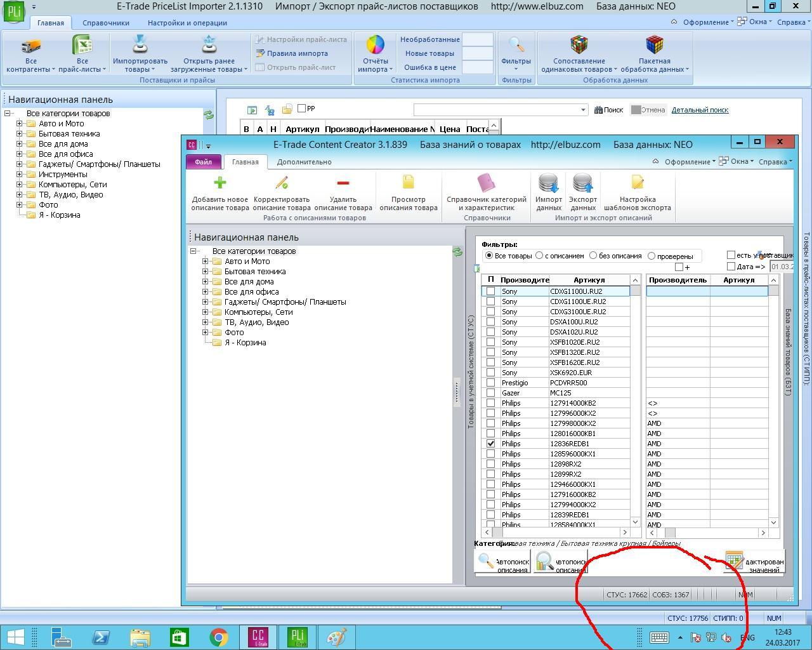Screen dimensions: 812x650
Task: Expand Инструменты in PriceList Importer tree
Action: [x=20, y=175]
